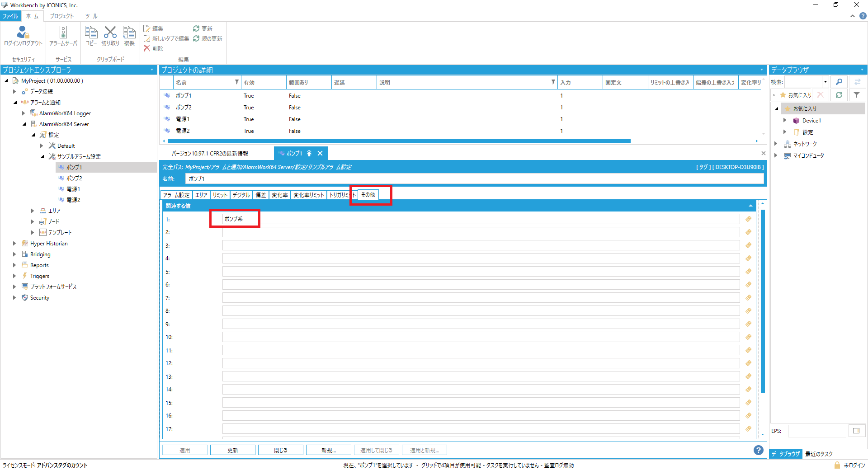Select the アラーム設定 tab

176,195
